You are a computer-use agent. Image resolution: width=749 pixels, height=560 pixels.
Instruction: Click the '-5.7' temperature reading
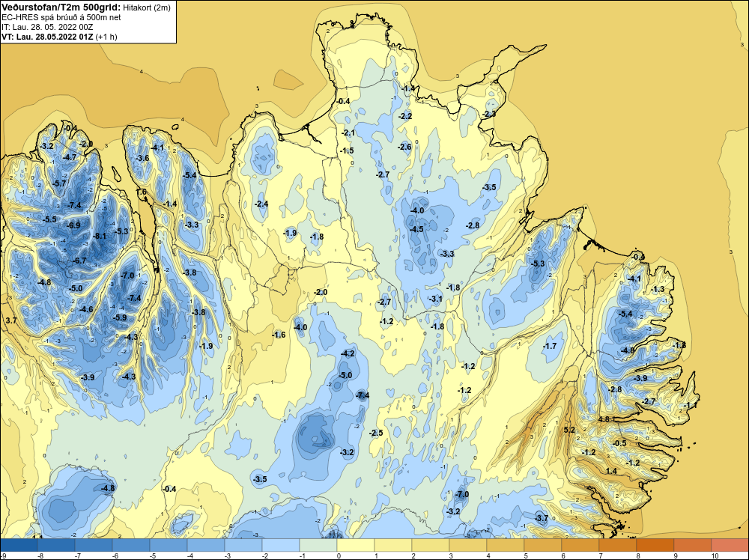[x=59, y=183]
